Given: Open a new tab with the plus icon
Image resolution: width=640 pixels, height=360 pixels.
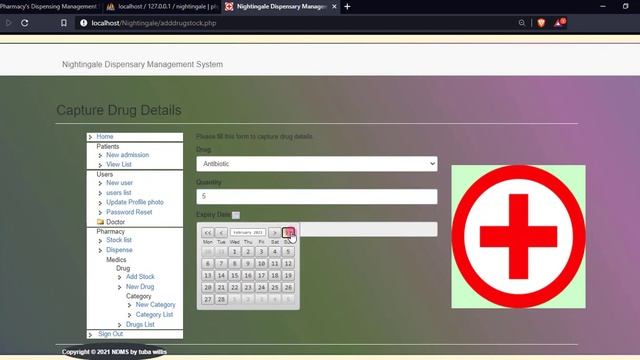Looking at the screenshot, I should 347,7.
